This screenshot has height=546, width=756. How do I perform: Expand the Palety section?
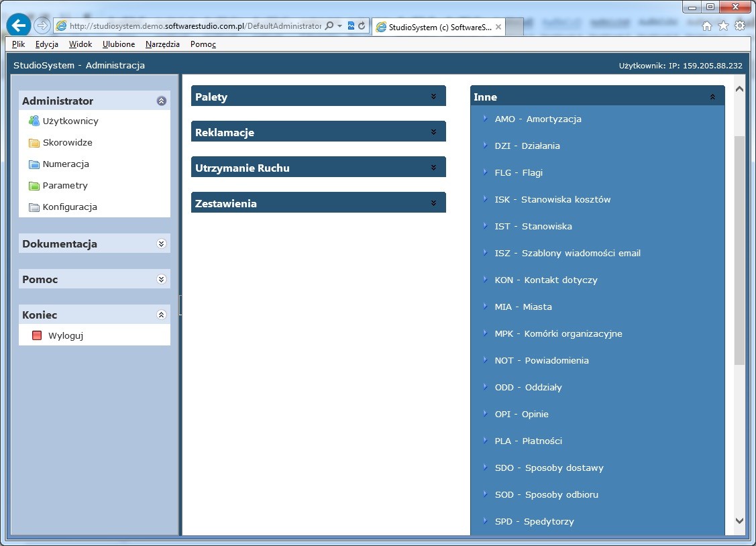[x=433, y=97]
